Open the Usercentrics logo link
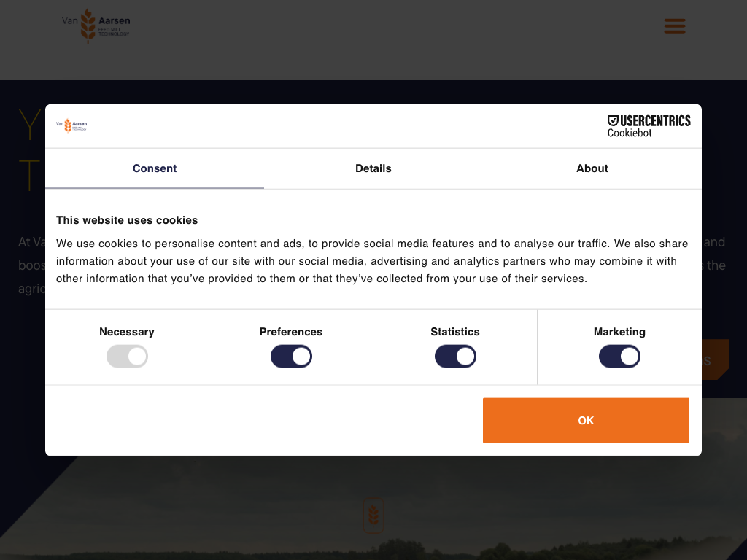Viewport: 747px width, 560px height. pyautogui.click(x=649, y=120)
